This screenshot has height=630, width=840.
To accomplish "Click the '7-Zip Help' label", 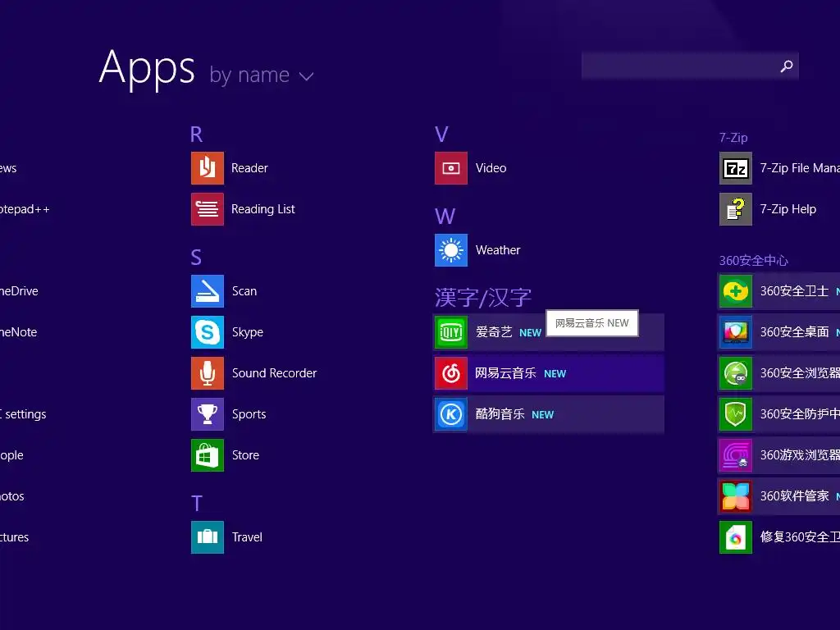I will pyautogui.click(x=788, y=209).
